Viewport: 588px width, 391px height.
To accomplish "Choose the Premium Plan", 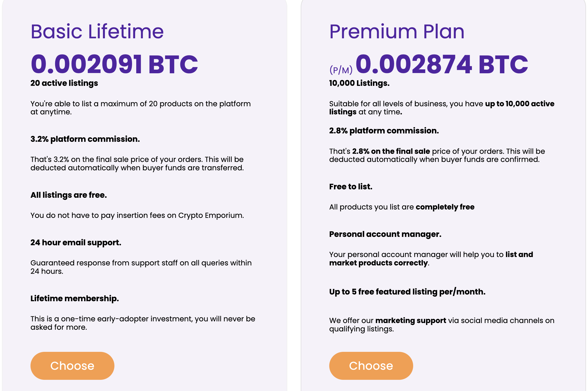I will click(x=371, y=366).
